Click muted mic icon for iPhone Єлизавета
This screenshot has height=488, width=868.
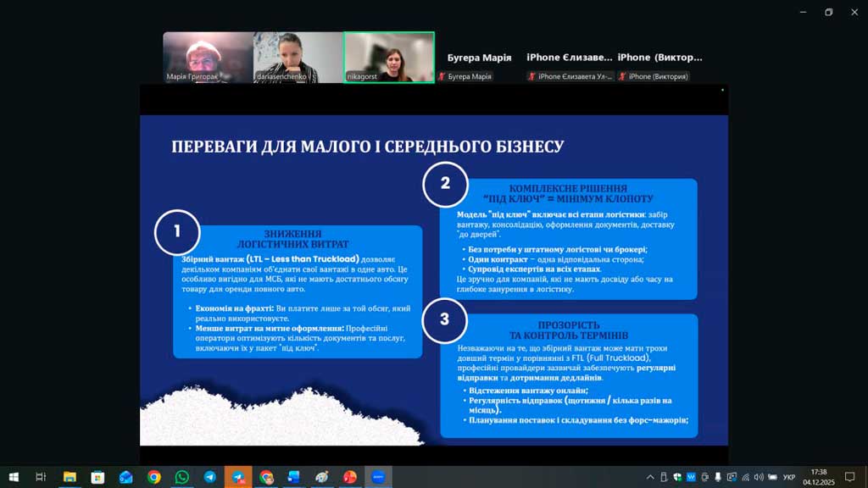[531, 77]
